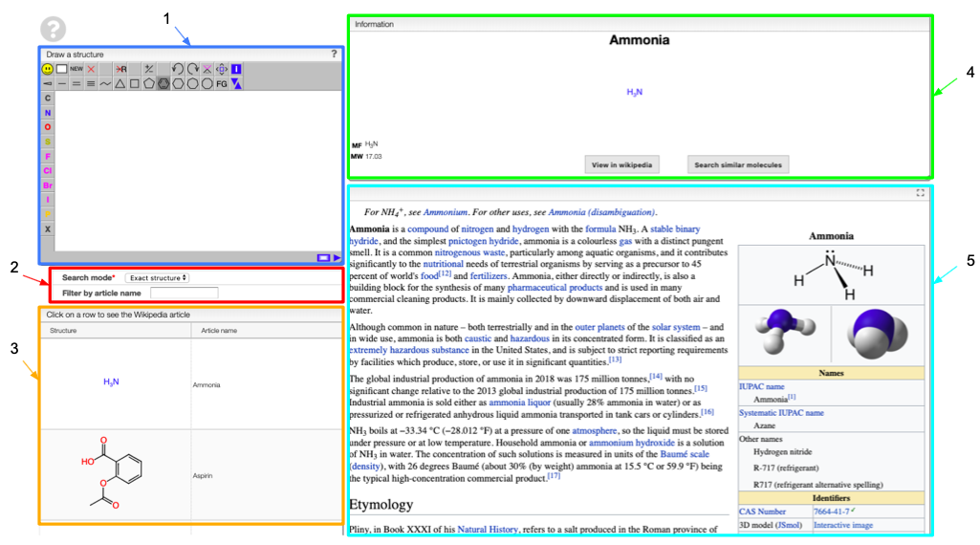
Task: Select the heptagon seven-membered ring tool
Action: pos(192,84)
